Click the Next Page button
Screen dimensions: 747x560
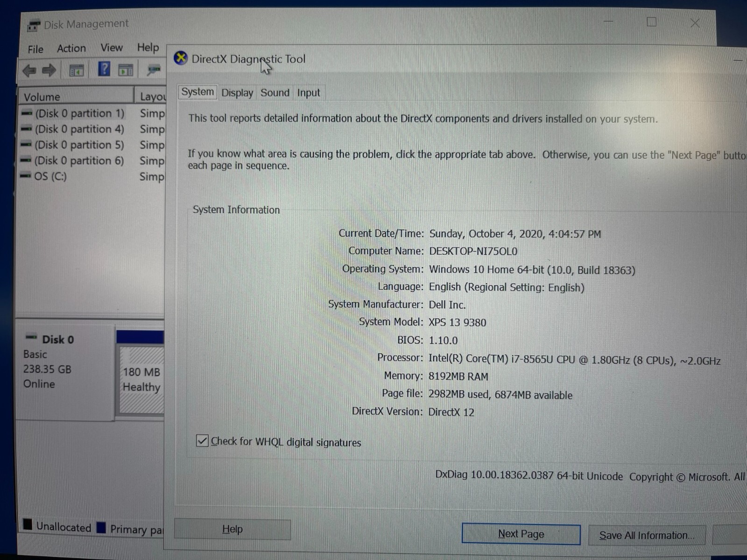coord(521,534)
